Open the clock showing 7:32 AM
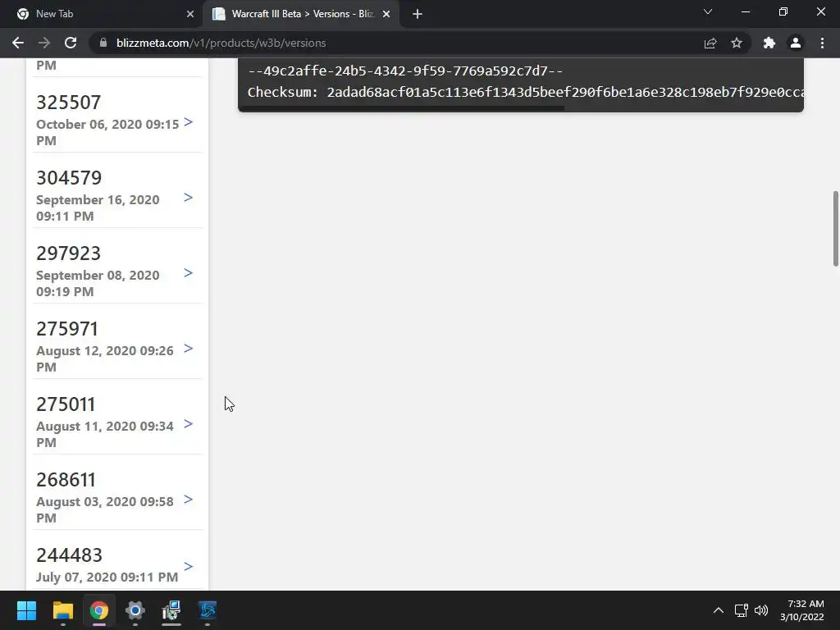Image resolution: width=840 pixels, height=630 pixels. [802, 610]
